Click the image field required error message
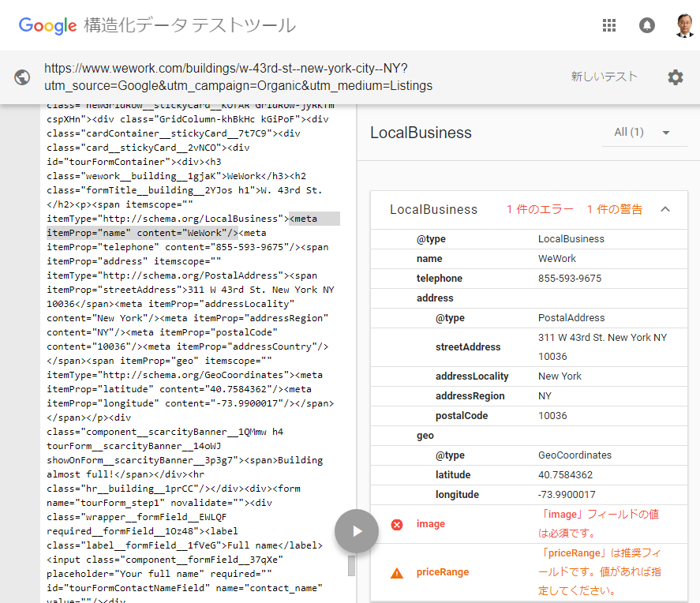Image resolution: width=700 pixels, height=603 pixels. (598, 524)
